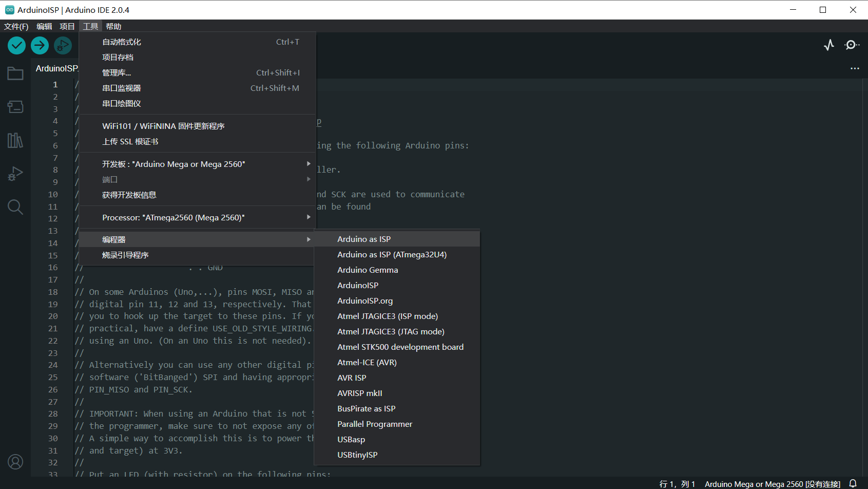Close the Arduino IDE window
Image resolution: width=868 pixels, height=489 pixels.
click(x=853, y=10)
